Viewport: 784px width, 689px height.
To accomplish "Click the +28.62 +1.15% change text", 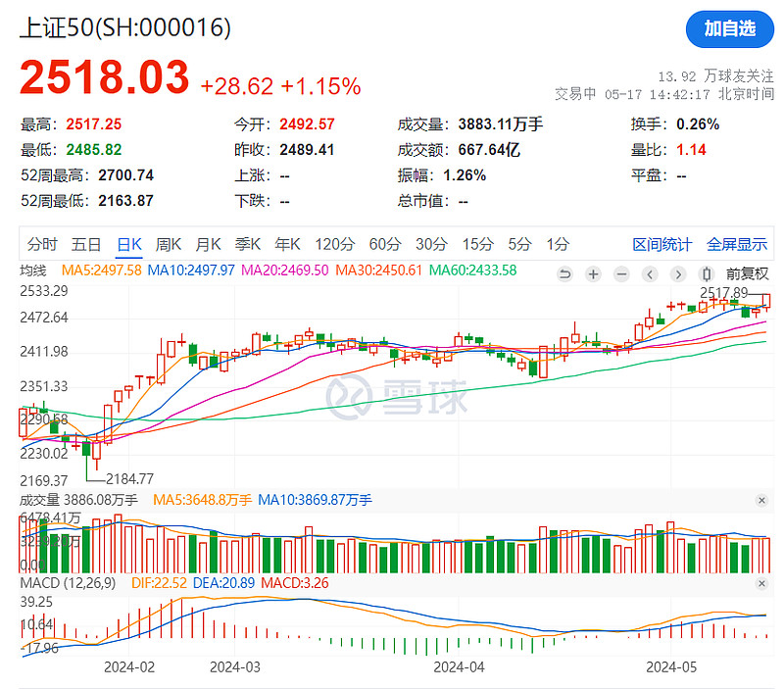I will coord(280,86).
